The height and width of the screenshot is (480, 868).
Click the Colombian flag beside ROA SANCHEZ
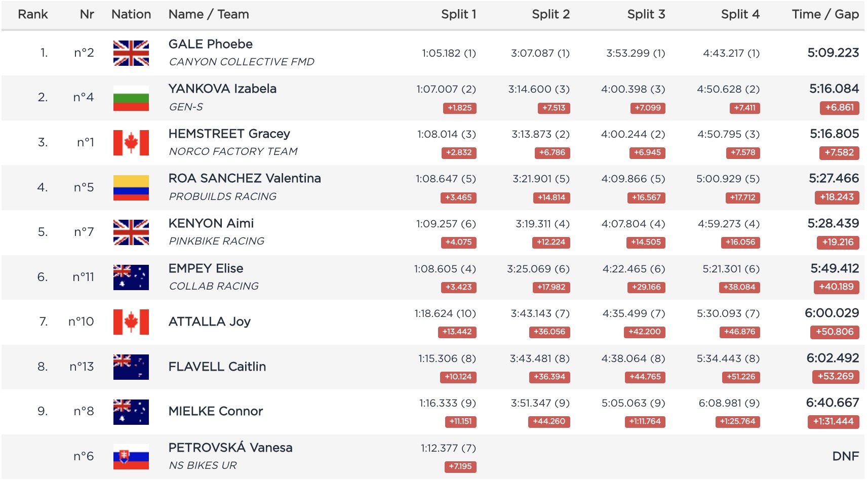click(131, 187)
